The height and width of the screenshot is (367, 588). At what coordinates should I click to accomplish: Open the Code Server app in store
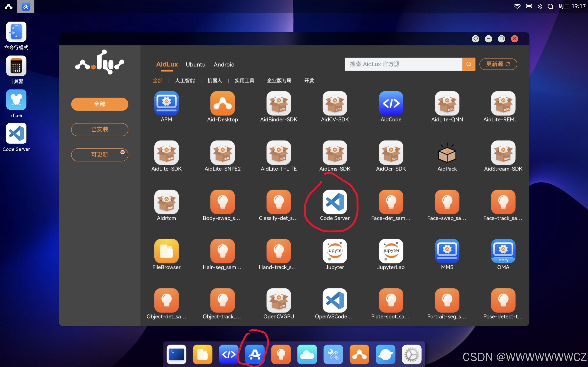pyautogui.click(x=335, y=202)
